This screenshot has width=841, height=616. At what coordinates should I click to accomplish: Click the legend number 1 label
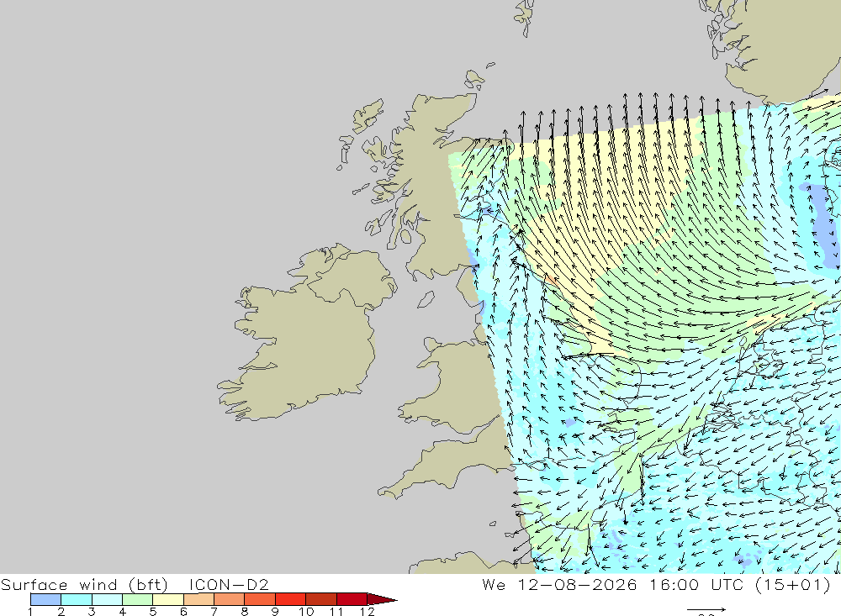(x=30, y=612)
